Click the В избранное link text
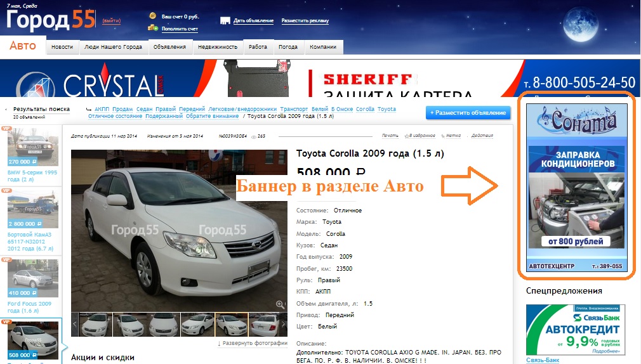The height and width of the screenshot is (364, 641). [422, 136]
